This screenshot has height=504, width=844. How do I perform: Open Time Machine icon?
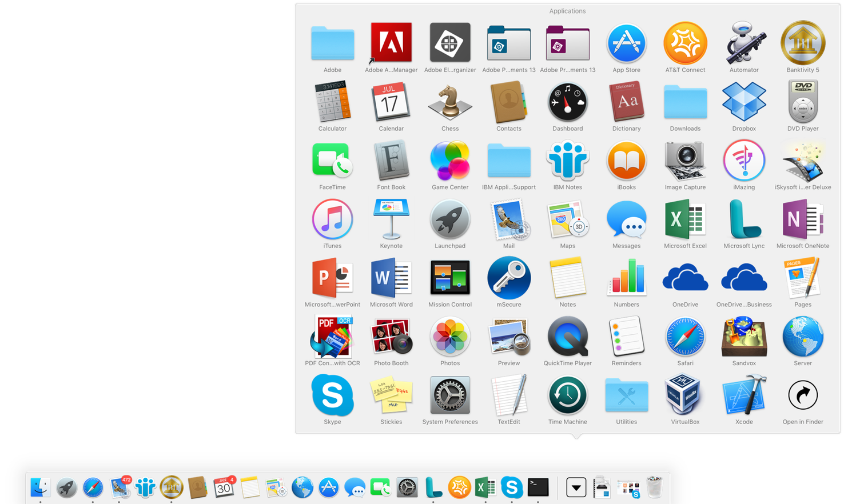coord(568,395)
